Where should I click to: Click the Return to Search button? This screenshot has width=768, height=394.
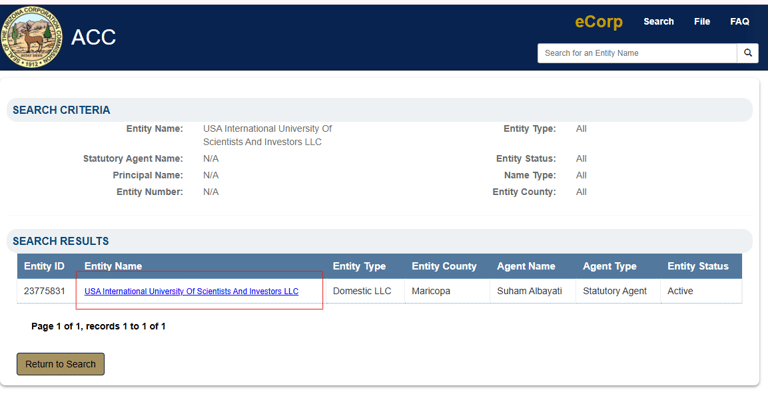point(61,364)
